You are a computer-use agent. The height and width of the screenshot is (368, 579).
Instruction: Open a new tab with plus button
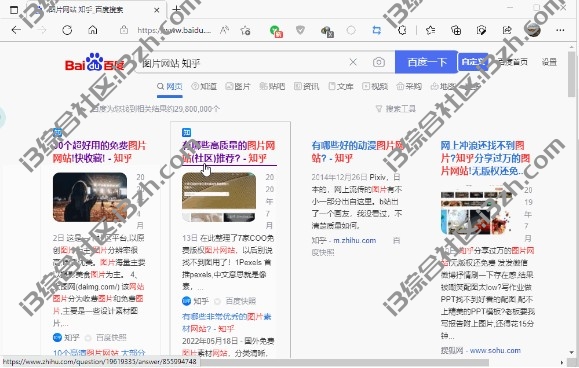point(177,9)
